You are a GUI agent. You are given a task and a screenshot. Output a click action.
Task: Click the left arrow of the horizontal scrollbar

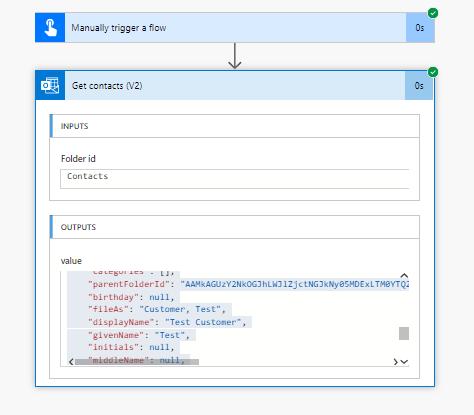pyautogui.click(x=71, y=362)
